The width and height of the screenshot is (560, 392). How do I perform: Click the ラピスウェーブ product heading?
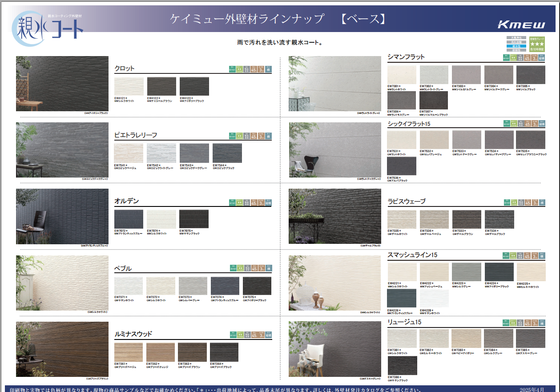(407, 201)
